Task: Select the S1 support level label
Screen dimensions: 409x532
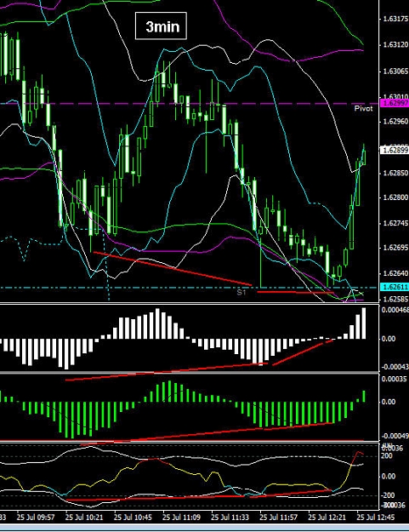Action: pos(241,292)
